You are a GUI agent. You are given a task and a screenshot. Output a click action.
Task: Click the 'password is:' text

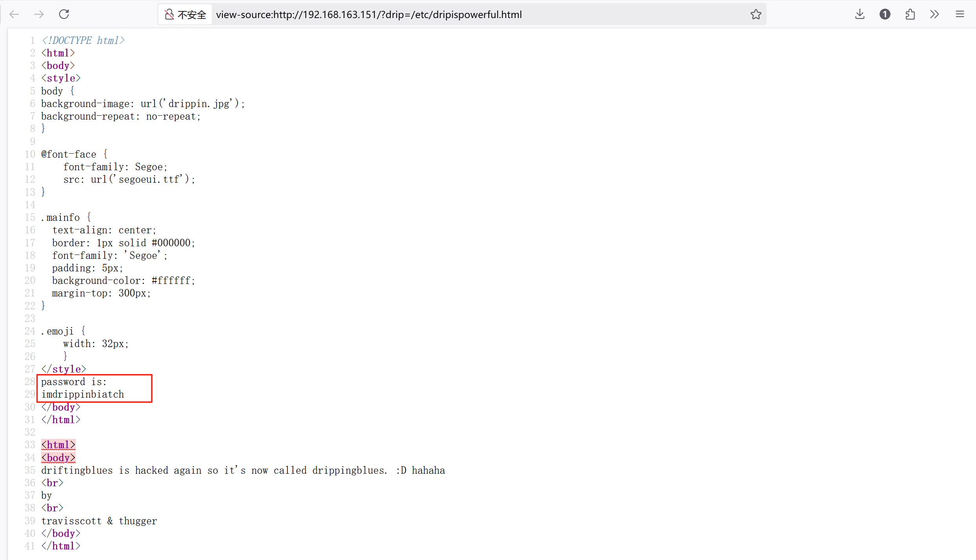74,382
